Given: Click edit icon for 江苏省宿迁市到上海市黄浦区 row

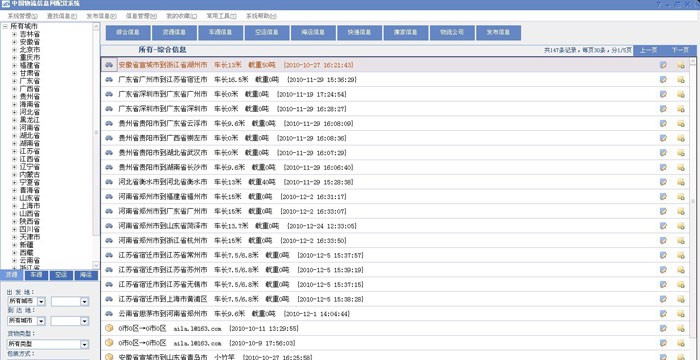Looking at the screenshot, I should tap(663, 299).
